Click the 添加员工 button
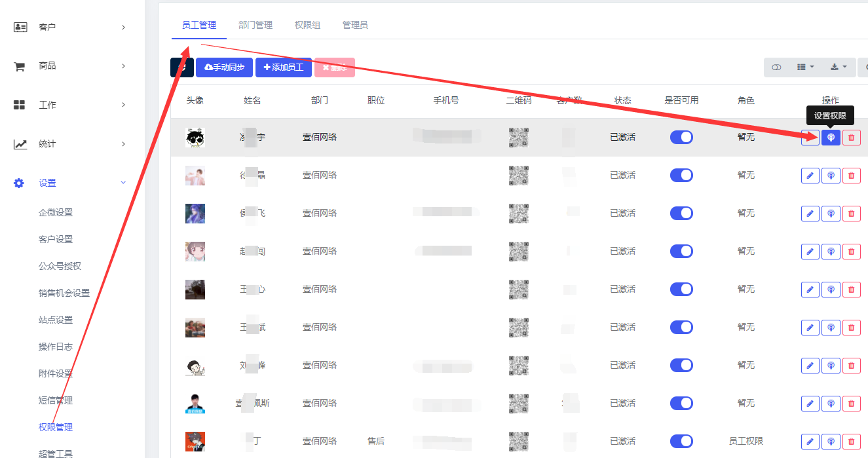Viewport: 868px width, 458px height. point(284,67)
